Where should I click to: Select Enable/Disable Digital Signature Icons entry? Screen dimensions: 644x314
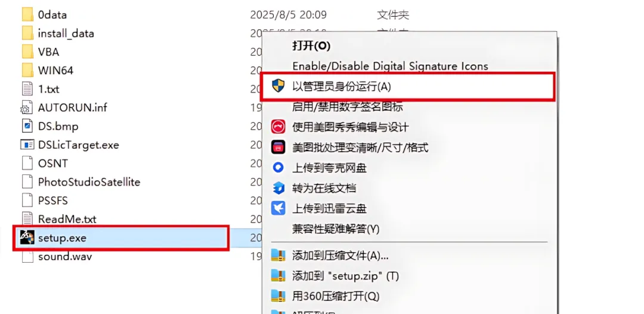tap(390, 66)
